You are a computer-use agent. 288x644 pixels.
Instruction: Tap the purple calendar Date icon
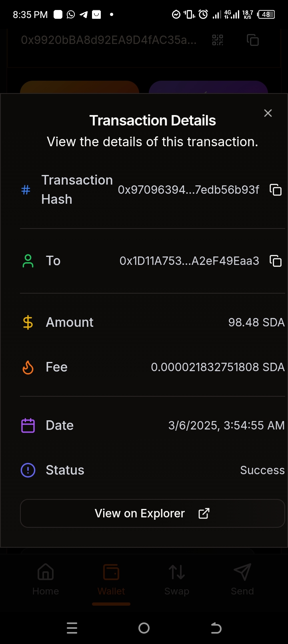28,425
